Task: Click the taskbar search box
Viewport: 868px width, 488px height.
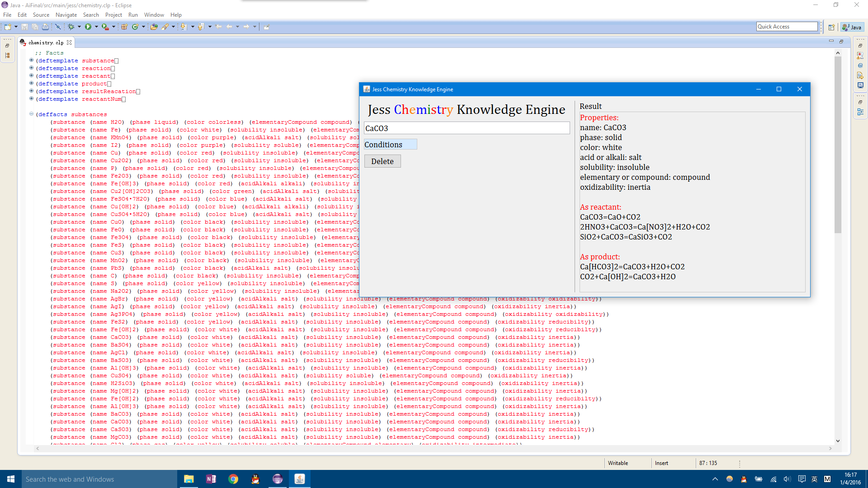Action: pyautogui.click(x=99, y=479)
